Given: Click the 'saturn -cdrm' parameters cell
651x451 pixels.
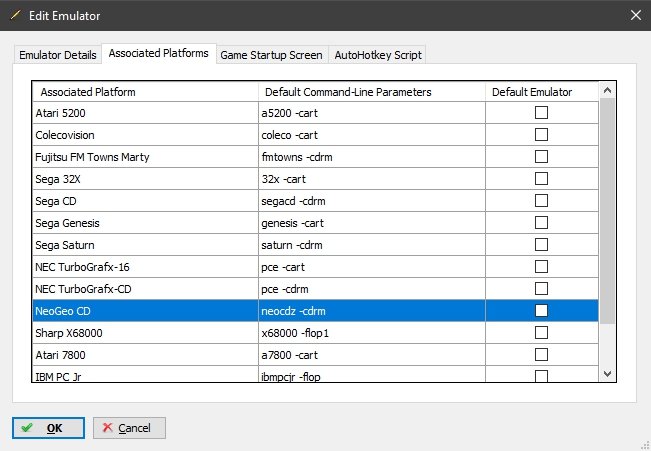Looking at the screenshot, I should point(372,245).
